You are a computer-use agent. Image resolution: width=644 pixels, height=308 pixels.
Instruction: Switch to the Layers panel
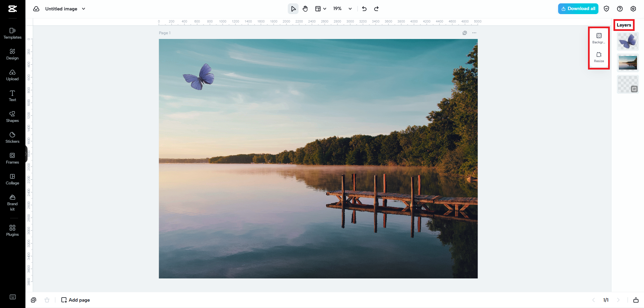pyautogui.click(x=624, y=25)
